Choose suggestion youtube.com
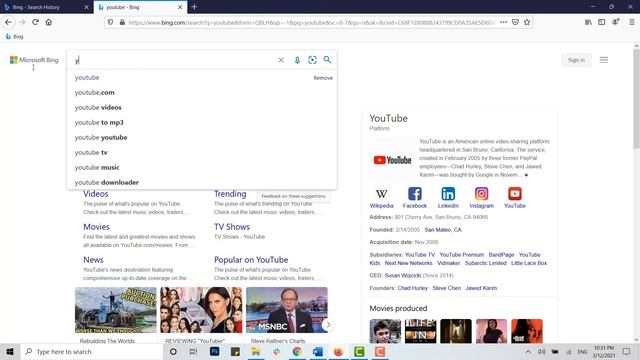This screenshot has width=640, height=360. [202, 92]
